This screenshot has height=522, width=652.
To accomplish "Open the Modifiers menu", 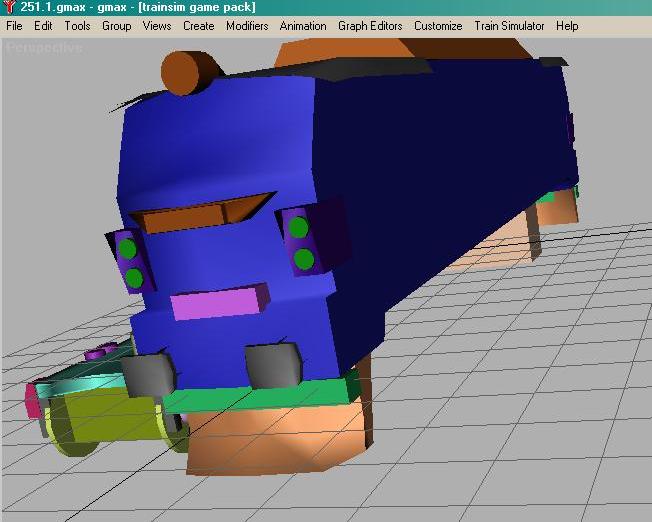I will coord(247,26).
